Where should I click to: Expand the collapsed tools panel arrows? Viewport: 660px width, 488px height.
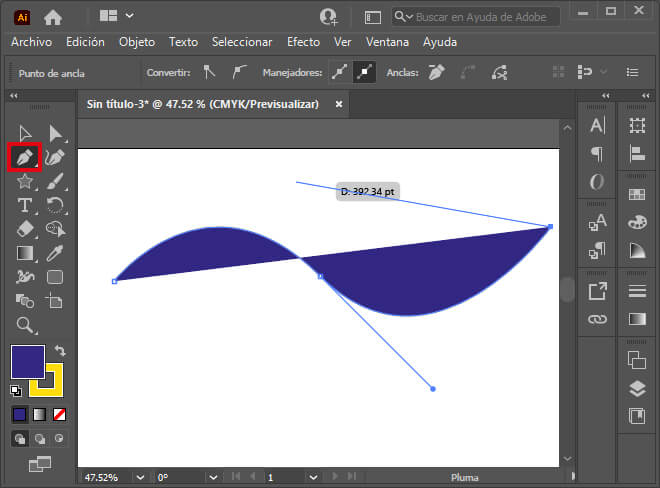(14, 96)
